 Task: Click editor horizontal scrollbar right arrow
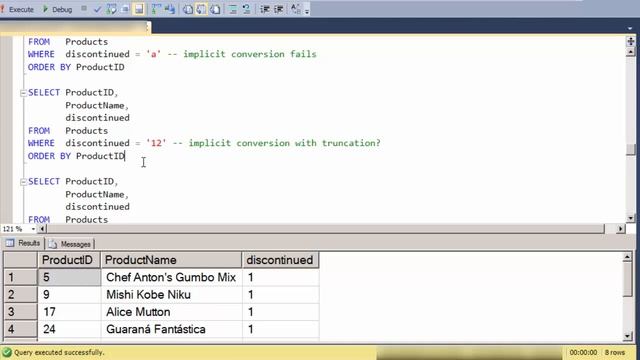pyautogui.click(x=620, y=229)
